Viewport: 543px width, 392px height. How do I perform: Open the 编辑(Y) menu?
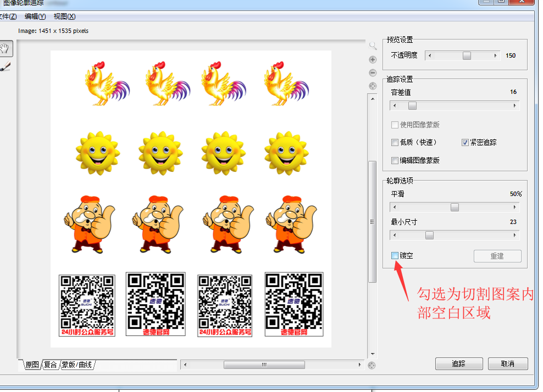pyautogui.click(x=35, y=16)
